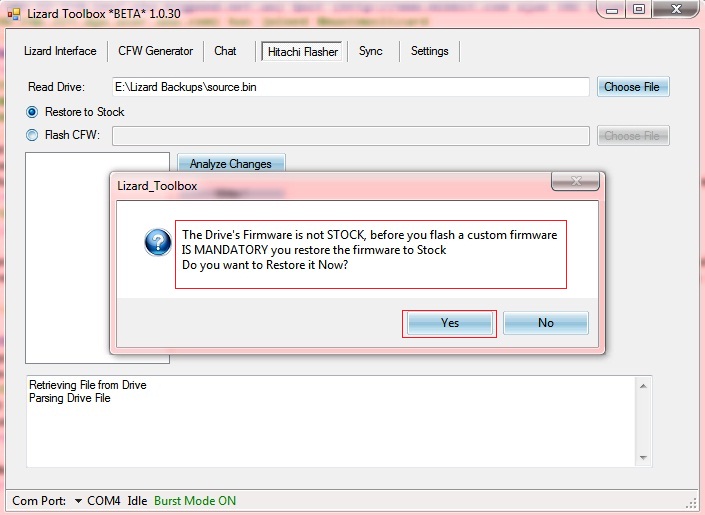Click the Flash CFW path field
This screenshot has height=515, width=705.
click(x=351, y=136)
